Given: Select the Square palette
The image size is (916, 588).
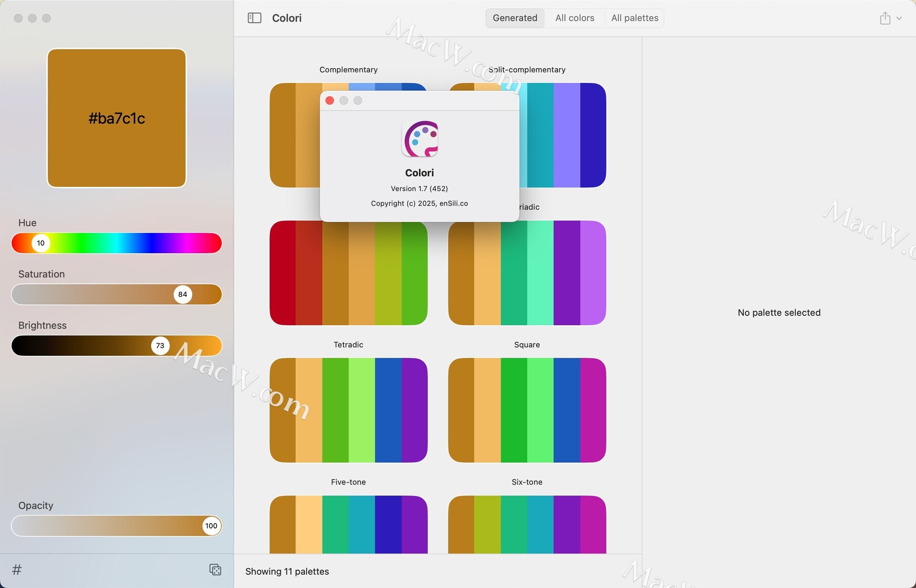Looking at the screenshot, I should pos(527,410).
